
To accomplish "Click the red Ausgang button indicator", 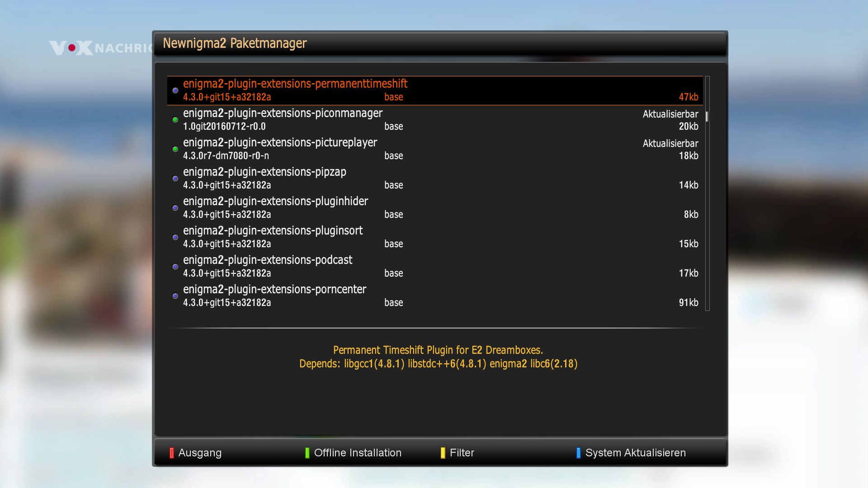I will (x=171, y=453).
